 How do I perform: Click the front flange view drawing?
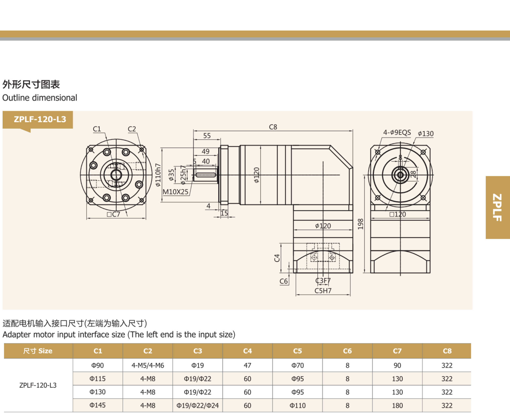coord(116,175)
